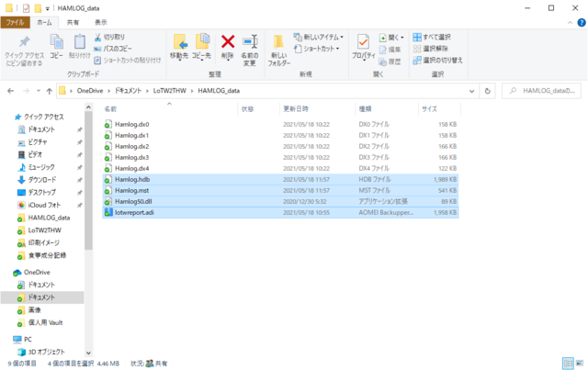
Task: Click the History ribbon command
Action: [x=390, y=62]
